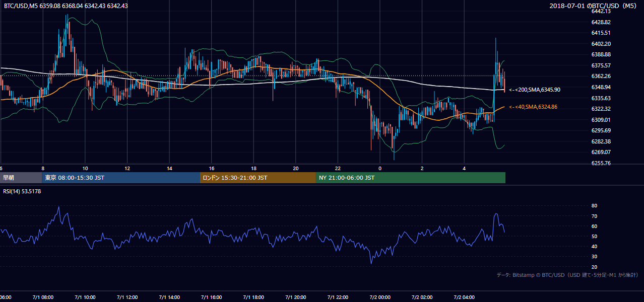Click price axis value 6335.63

click(x=601, y=98)
